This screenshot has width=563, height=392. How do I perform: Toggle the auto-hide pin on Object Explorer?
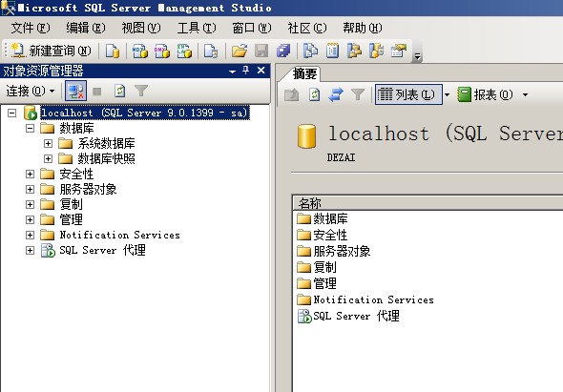[x=245, y=71]
